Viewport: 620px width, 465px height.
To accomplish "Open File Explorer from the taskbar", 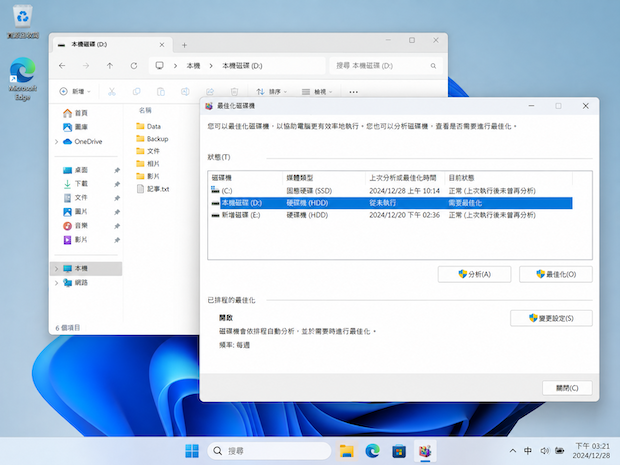I will (346, 451).
